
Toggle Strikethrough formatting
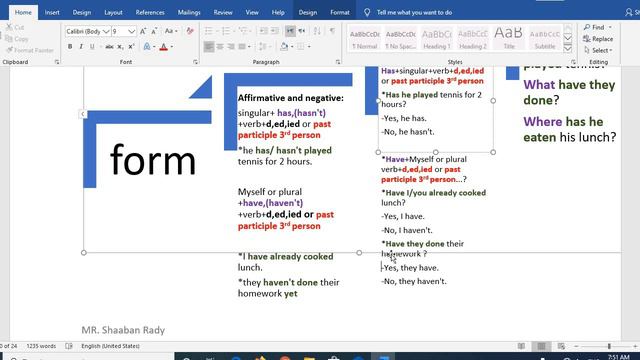(x=109, y=47)
